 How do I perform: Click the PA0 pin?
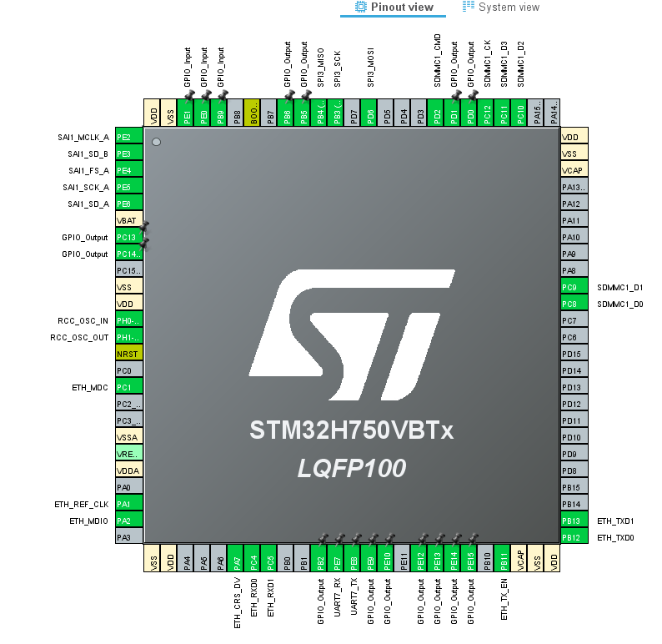(129, 487)
